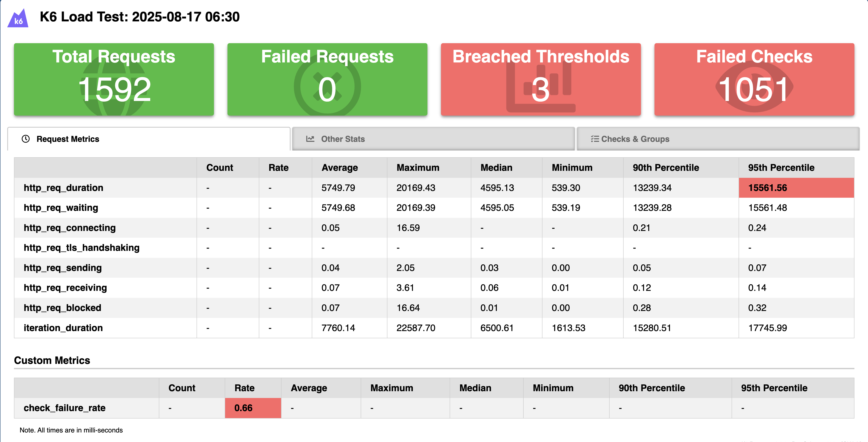Click the 539.30 minimum value
Image resolution: width=868 pixels, height=442 pixels.
(566, 188)
